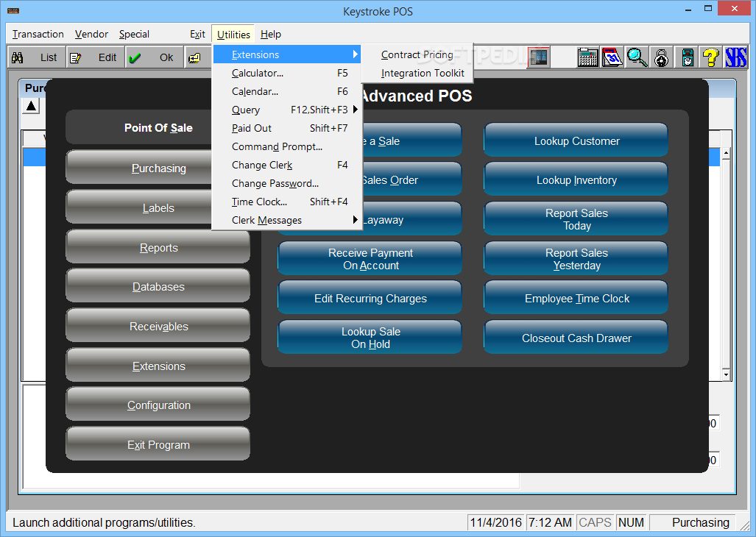The height and width of the screenshot is (537, 756).
Task: Open the Vendor menu
Action: tap(91, 34)
